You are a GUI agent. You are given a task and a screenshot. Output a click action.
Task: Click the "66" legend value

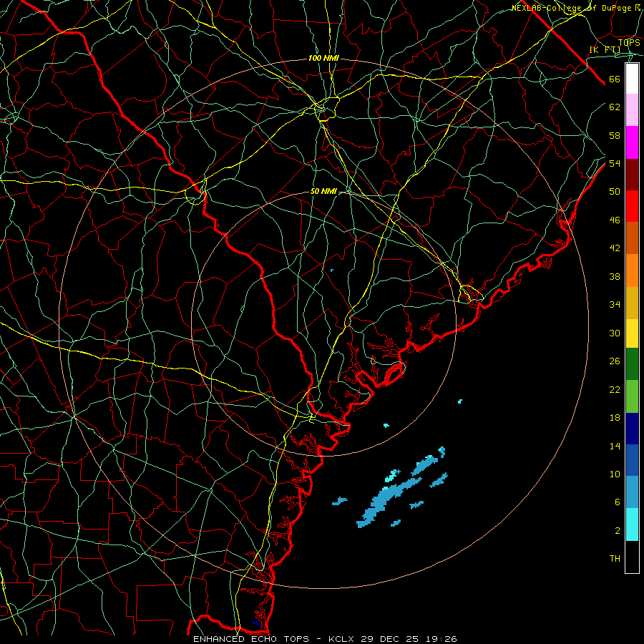coord(615,79)
